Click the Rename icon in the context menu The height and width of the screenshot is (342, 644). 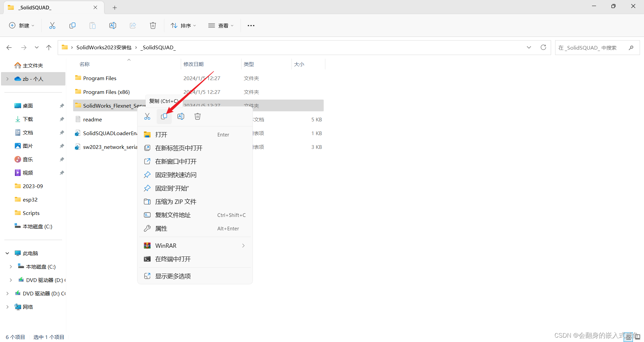pos(181,116)
